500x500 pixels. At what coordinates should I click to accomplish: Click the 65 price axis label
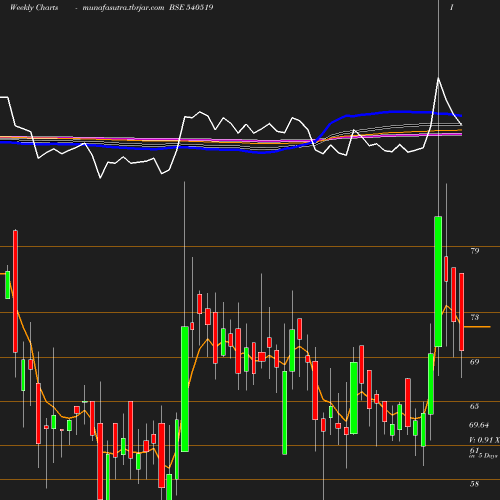pos(475,406)
